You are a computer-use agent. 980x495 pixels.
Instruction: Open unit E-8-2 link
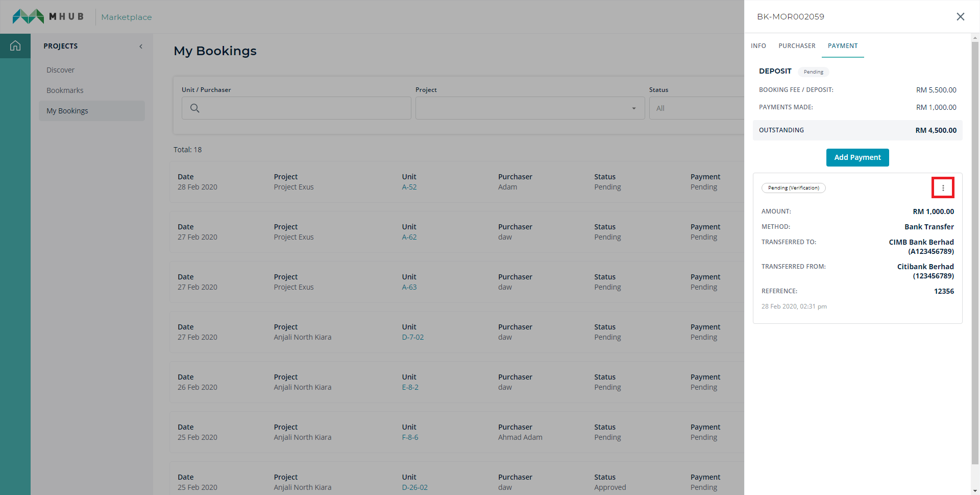pos(410,387)
